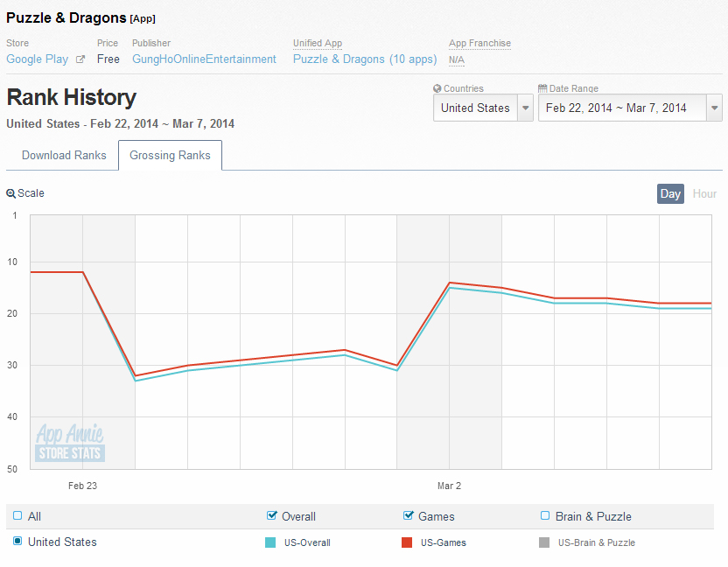Enable the Brain & Puzzle checkbox

545,516
